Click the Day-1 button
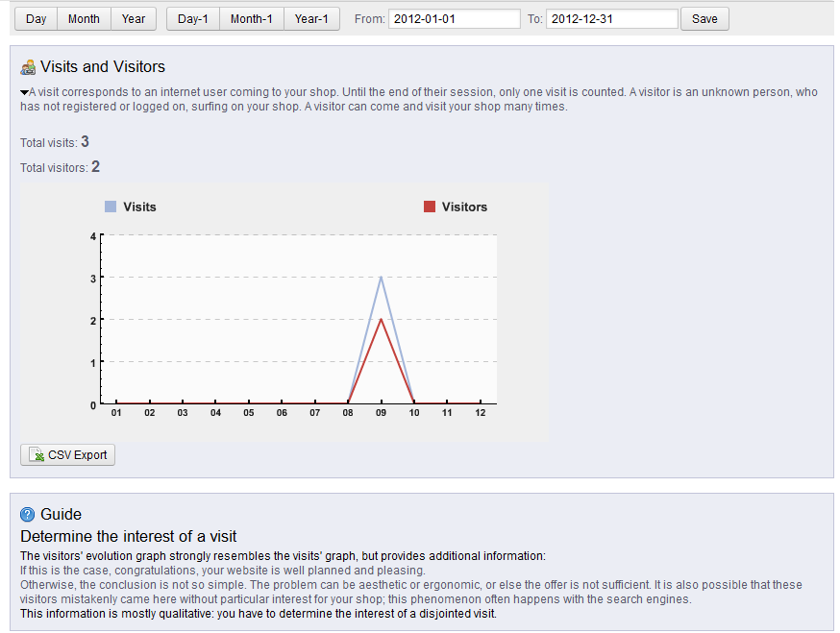The width and height of the screenshot is (840, 633). click(193, 19)
